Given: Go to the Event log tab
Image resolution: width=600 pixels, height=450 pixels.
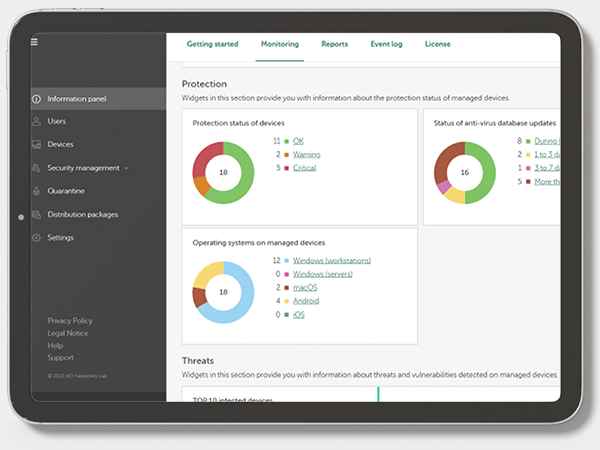Looking at the screenshot, I should click(386, 44).
